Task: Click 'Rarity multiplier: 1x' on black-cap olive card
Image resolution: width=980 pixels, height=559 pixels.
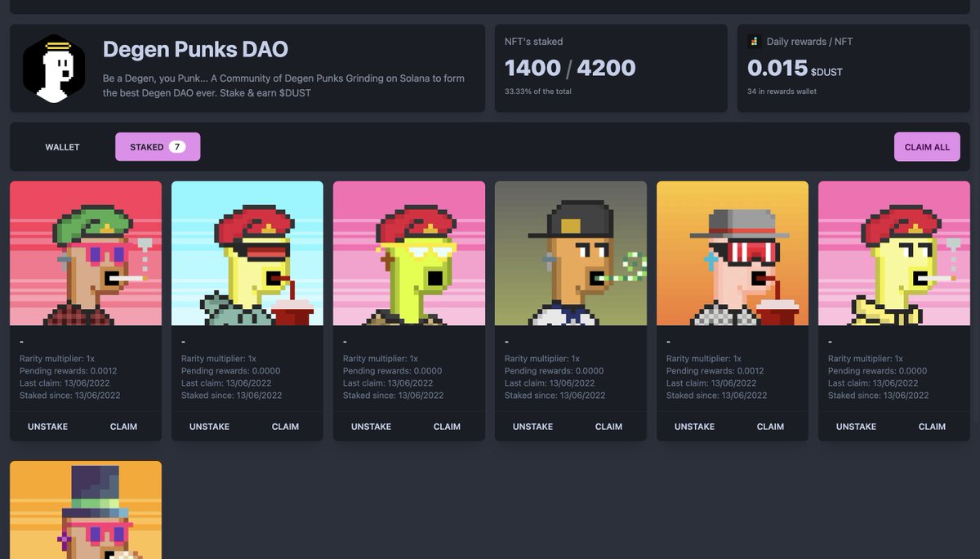Action: point(544,359)
